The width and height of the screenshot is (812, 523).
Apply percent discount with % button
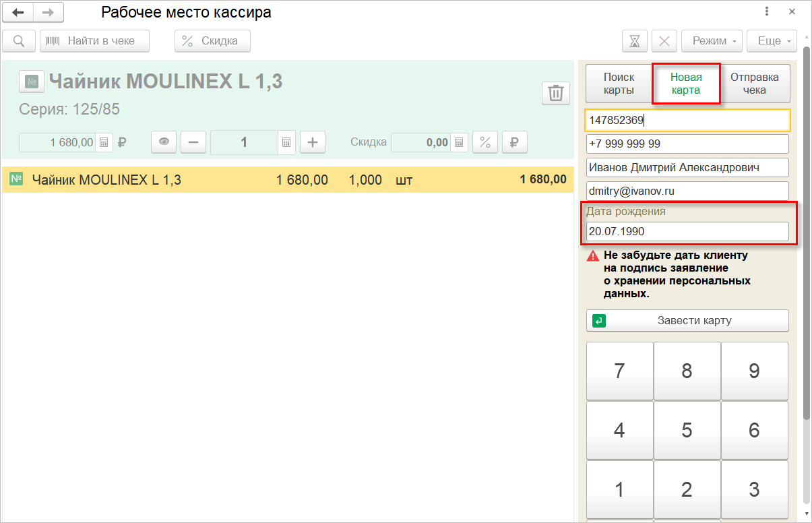click(x=485, y=142)
